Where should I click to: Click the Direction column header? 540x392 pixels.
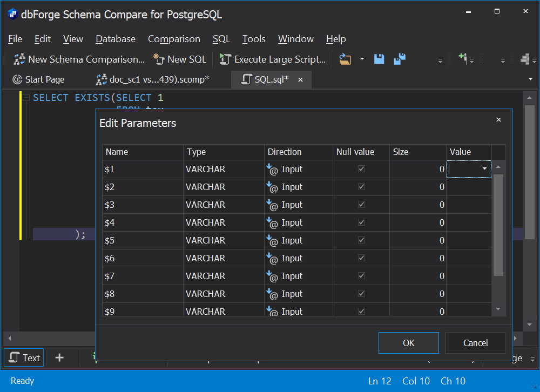298,152
